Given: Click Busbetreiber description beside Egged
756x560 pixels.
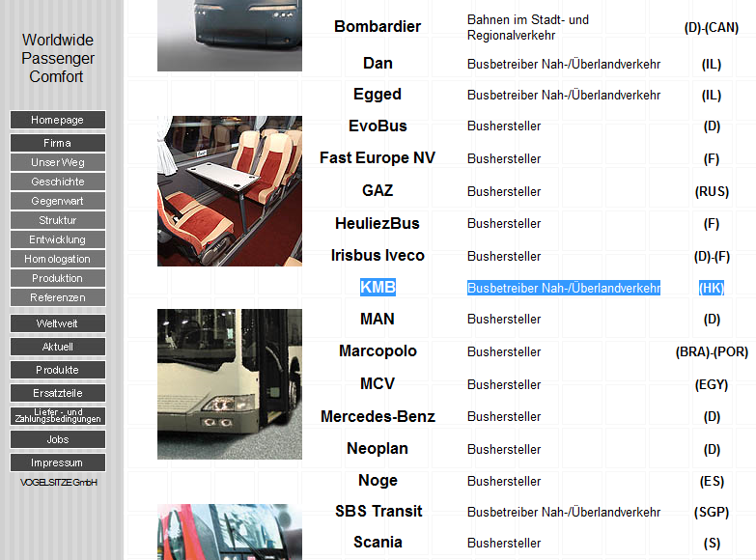Looking at the screenshot, I should [564, 95].
